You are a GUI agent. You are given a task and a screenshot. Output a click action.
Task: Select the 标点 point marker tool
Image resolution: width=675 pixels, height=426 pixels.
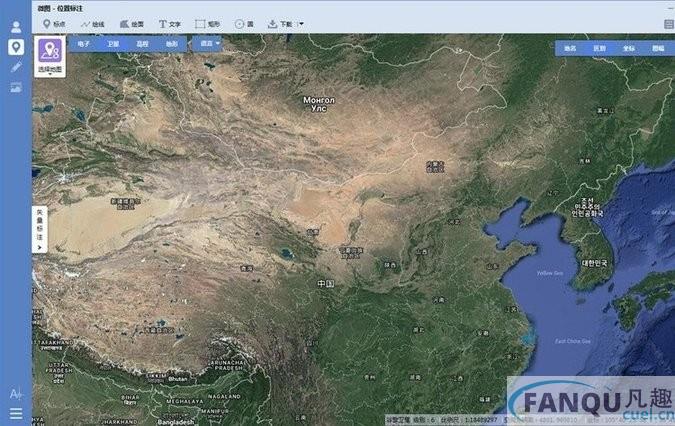coord(54,24)
